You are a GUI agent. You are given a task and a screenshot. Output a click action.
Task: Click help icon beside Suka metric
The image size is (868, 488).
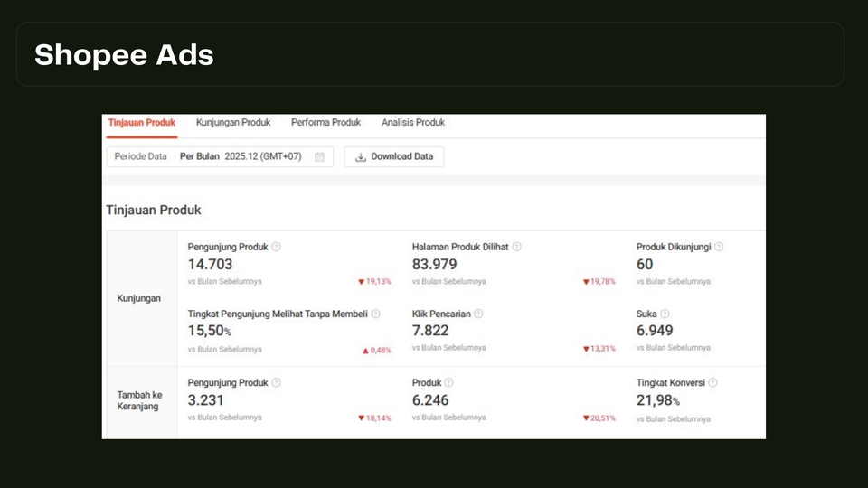[665, 314]
